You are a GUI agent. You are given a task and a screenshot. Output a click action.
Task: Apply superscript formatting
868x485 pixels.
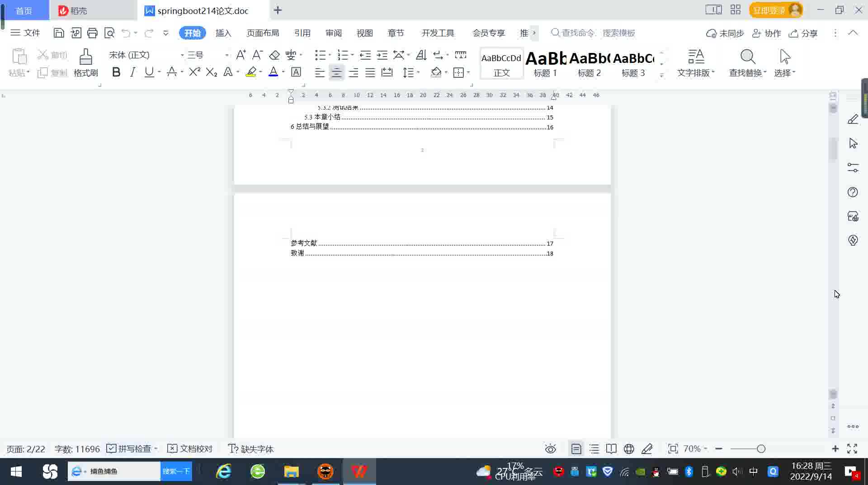click(194, 72)
